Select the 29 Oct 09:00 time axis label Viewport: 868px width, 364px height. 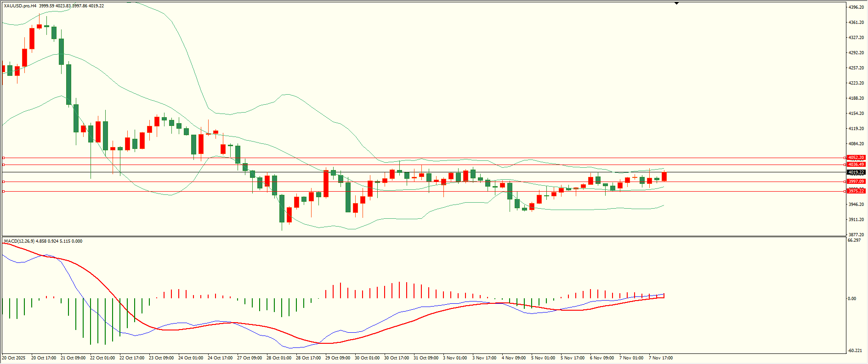click(x=338, y=358)
